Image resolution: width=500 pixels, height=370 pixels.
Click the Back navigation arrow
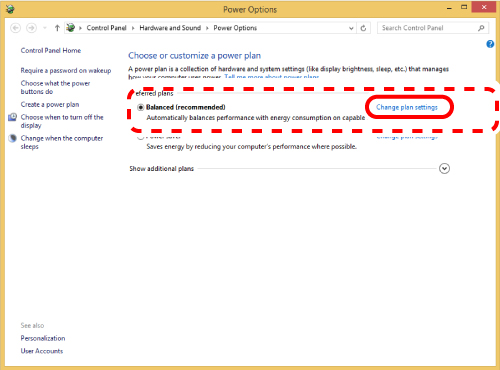tap(15, 28)
